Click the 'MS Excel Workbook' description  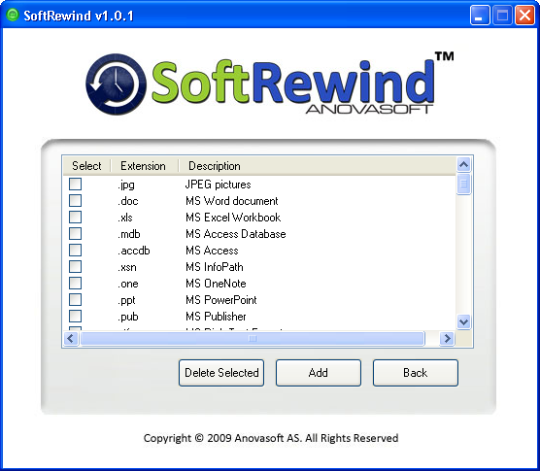(x=233, y=218)
